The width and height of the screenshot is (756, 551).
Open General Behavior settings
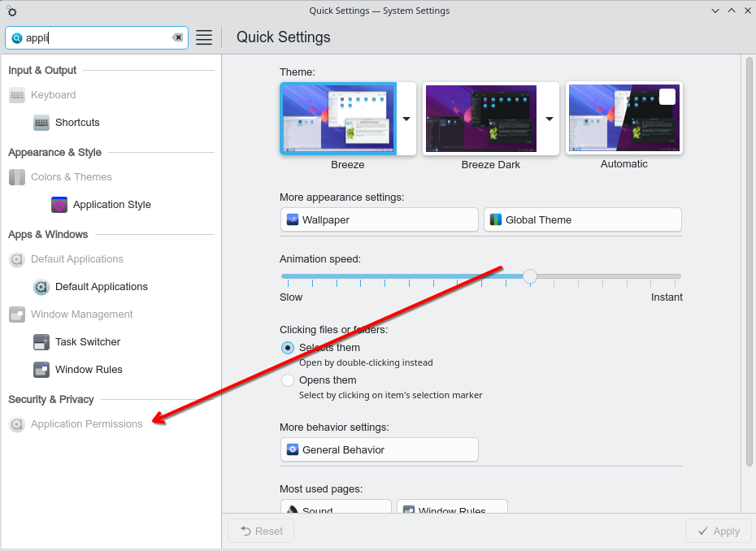pos(379,449)
